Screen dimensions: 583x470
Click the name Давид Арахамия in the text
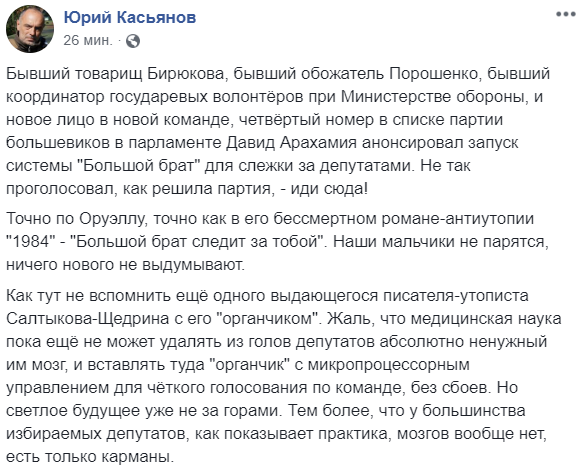point(292,143)
